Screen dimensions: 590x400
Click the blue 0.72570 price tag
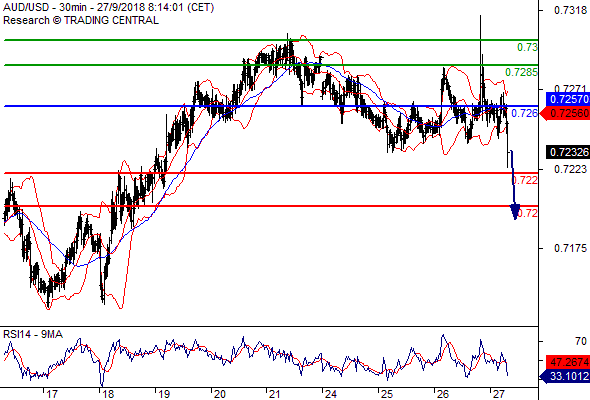567,99
